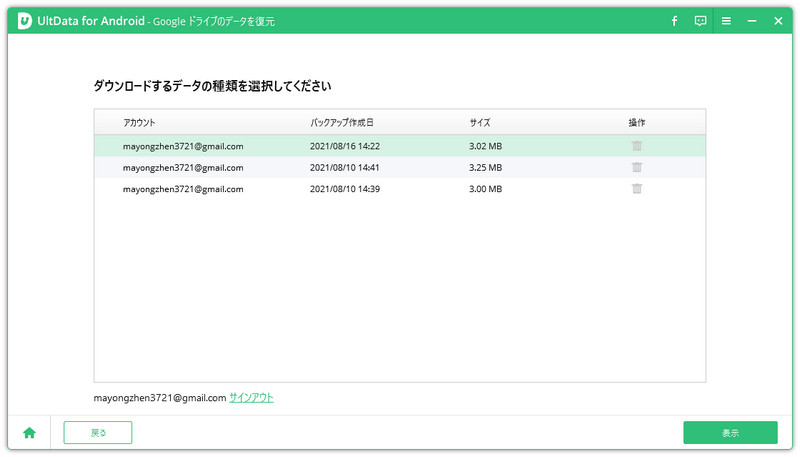Go to the home screen icon

[29, 432]
